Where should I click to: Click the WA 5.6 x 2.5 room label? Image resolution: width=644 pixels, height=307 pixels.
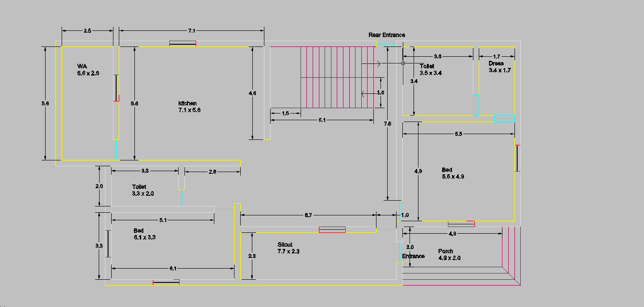(x=88, y=69)
